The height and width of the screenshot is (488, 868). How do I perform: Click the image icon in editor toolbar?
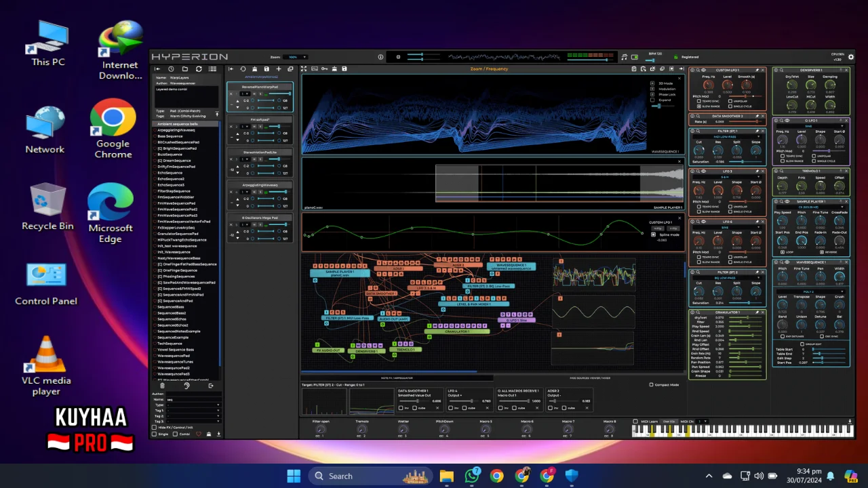coord(315,68)
